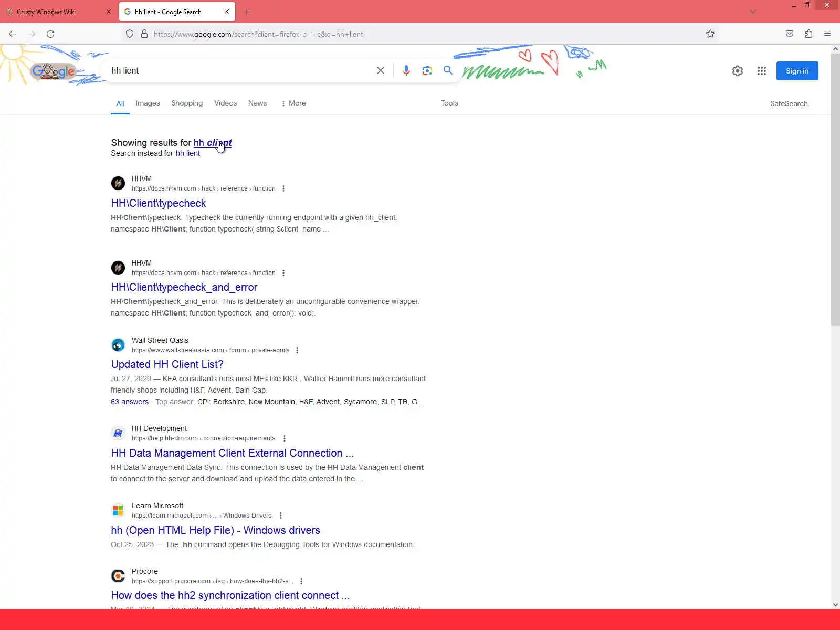Click the site padlock icon

(x=144, y=34)
